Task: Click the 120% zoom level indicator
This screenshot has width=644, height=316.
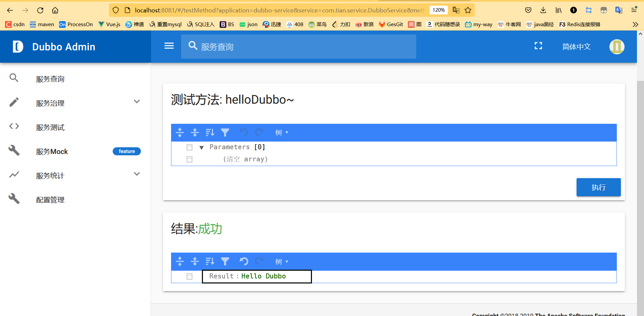Action: pyautogui.click(x=439, y=10)
